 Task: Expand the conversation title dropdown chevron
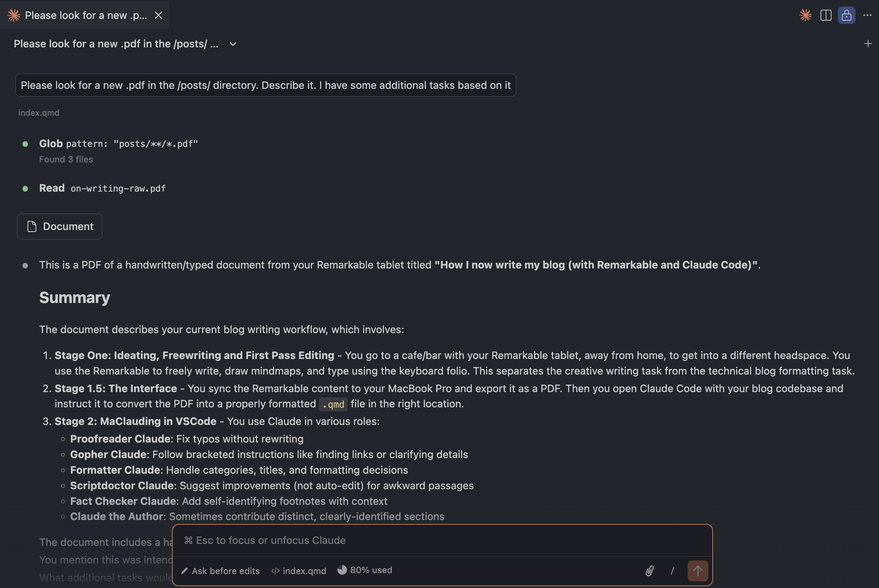pos(233,44)
